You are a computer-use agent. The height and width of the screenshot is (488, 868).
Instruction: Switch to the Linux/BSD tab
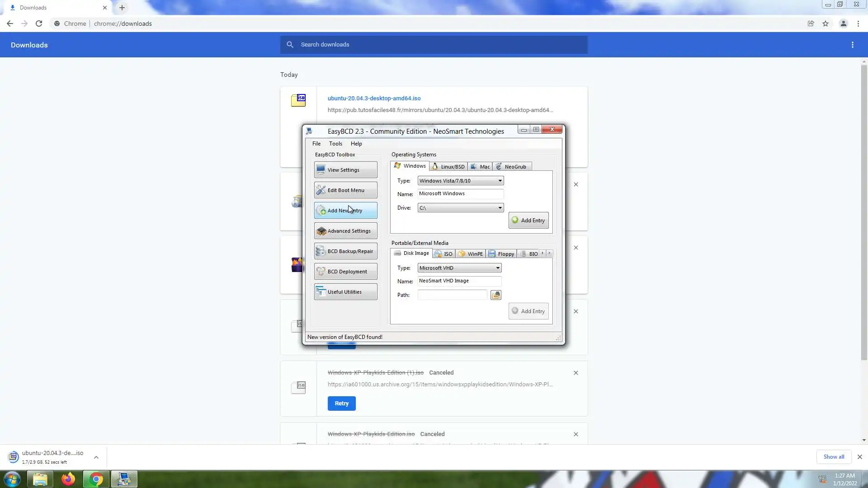pos(448,167)
